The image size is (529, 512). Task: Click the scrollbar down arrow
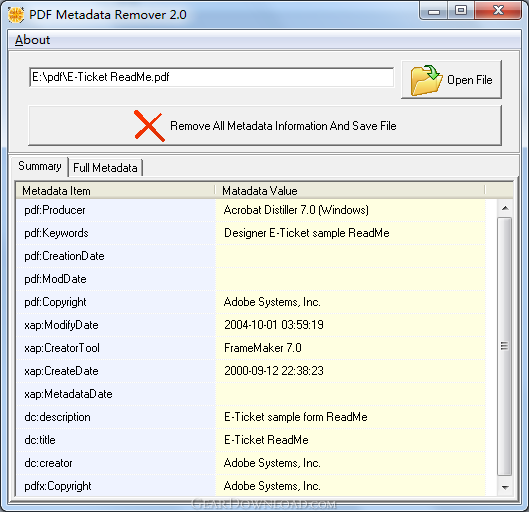coord(505,487)
